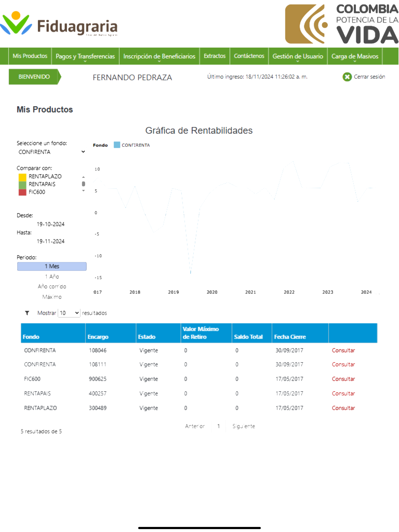Click Consultar for RENTAPAIS row
Image resolution: width=399 pixels, height=532 pixels.
343,394
